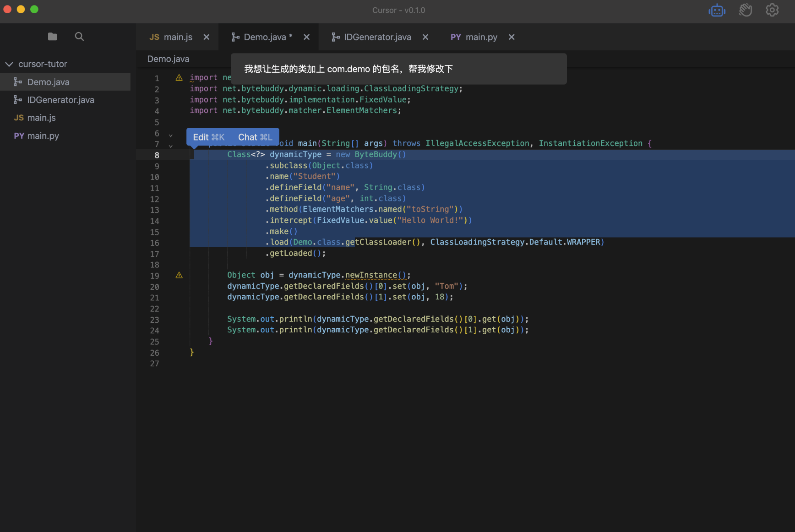
Task: Click the Edit ⌘K button
Action: 209,137
